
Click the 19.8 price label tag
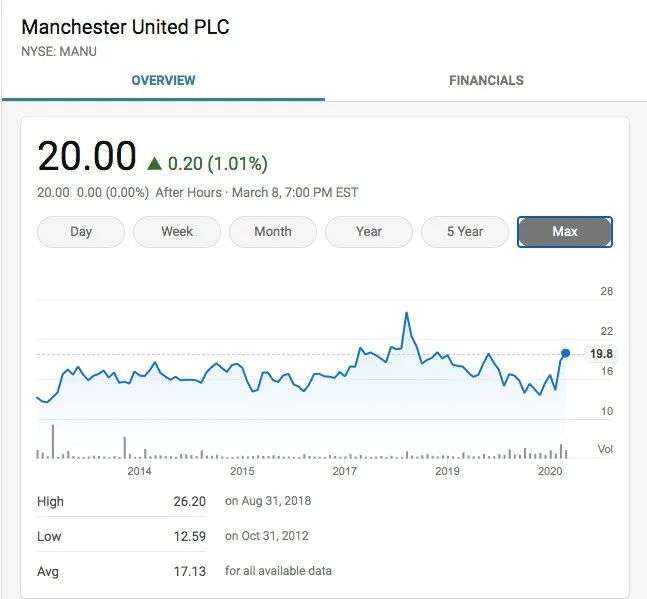tap(601, 354)
